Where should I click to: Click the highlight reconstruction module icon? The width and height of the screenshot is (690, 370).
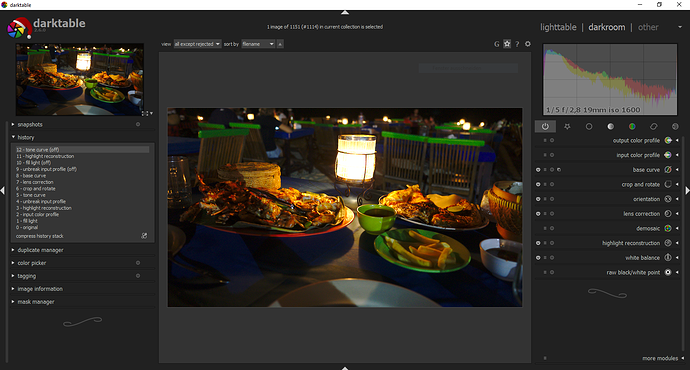click(x=668, y=243)
